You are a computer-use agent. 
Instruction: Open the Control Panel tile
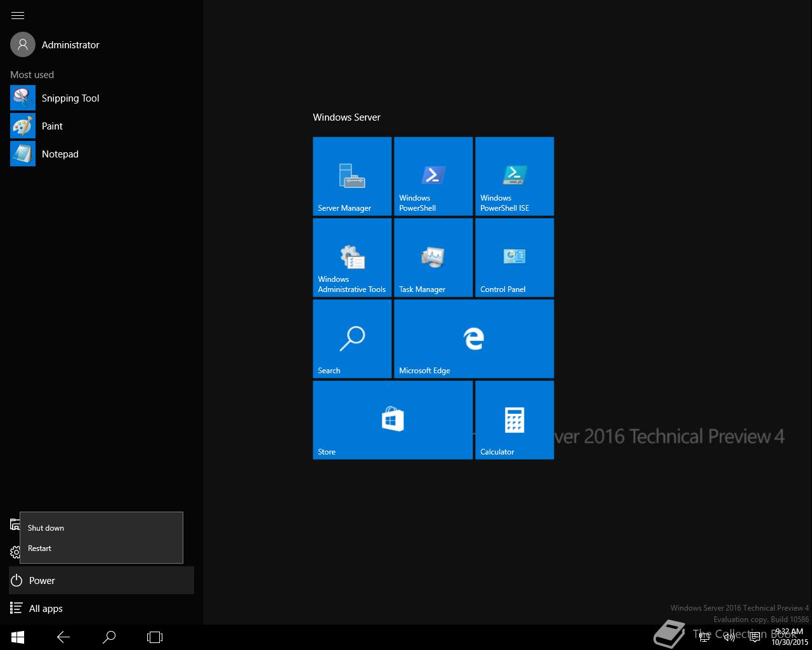[x=514, y=258]
